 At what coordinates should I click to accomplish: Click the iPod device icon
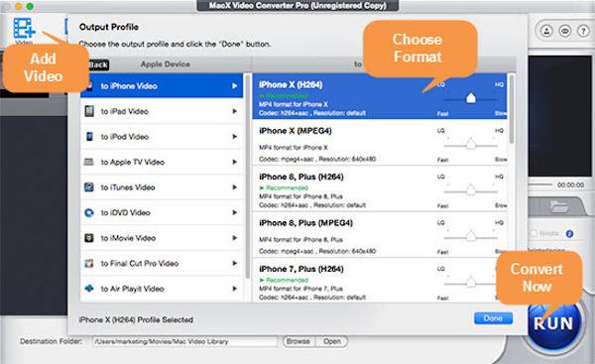click(x=89, y=137)
